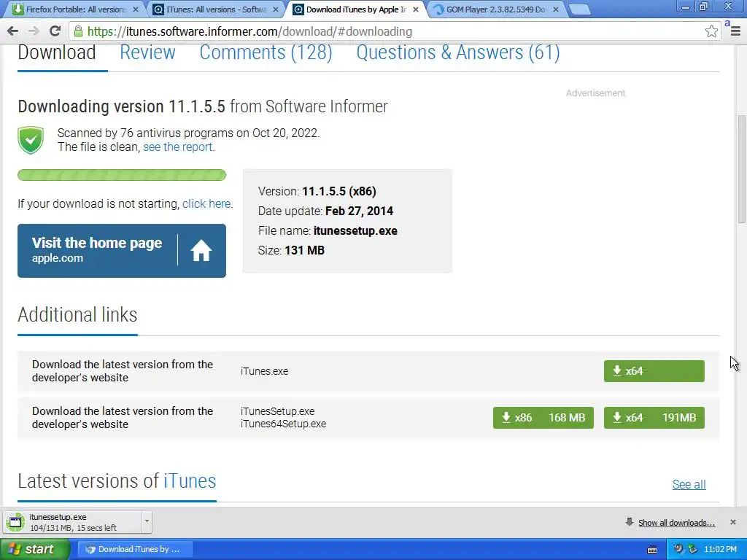Close the Firefox Portable tab
This screenshot has height=560, width=747.
(135, 9)
